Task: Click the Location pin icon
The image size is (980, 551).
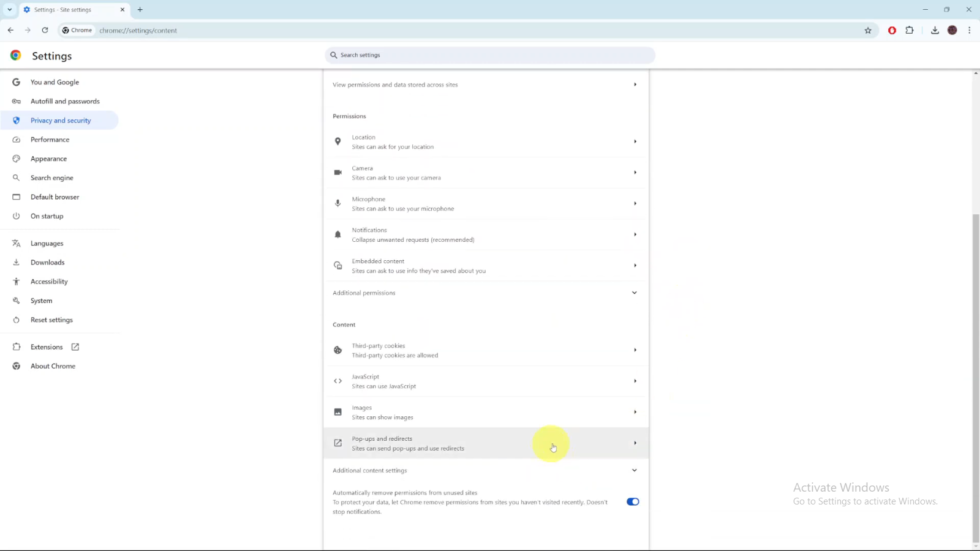Action: click(x=337, y=141)
